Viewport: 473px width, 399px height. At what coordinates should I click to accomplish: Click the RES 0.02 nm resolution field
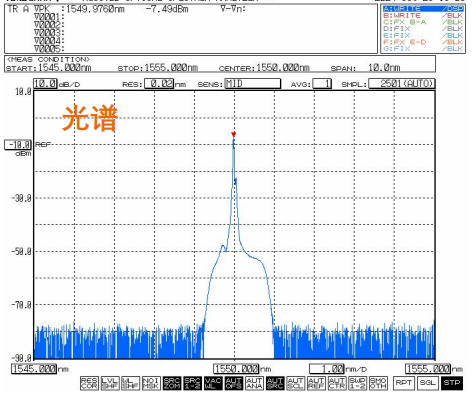click(x=159, y=83)
